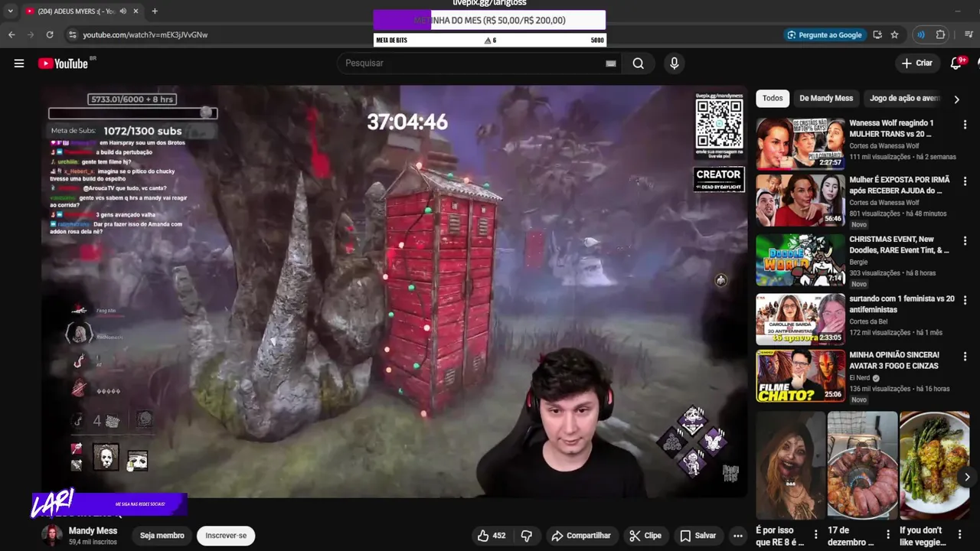Open Wanessa Wolf reagindo video thumbnail
This screenshot has width=980, height=551.
pos(801,143)
